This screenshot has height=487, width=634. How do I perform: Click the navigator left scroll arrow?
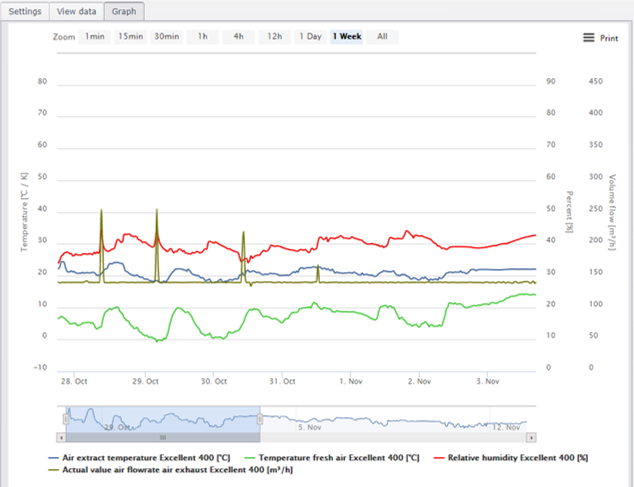pos(61,437)
